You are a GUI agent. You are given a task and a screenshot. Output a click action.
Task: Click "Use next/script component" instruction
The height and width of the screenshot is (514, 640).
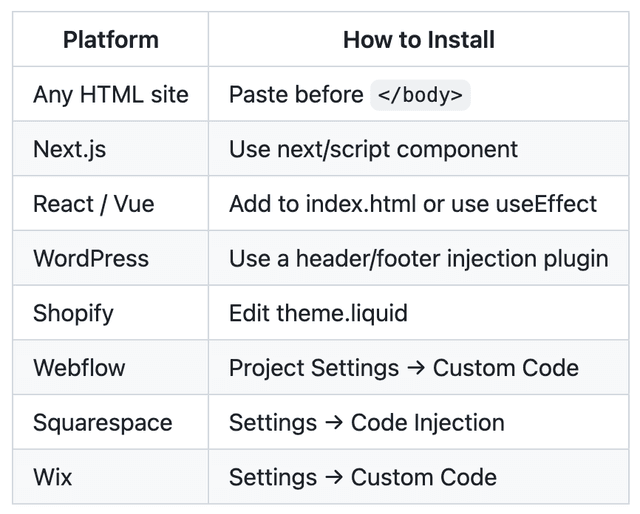click(373, 150)
